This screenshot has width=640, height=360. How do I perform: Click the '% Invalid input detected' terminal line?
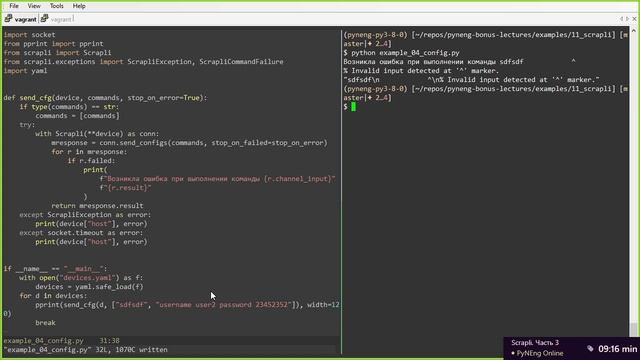(x=421, y=71)
